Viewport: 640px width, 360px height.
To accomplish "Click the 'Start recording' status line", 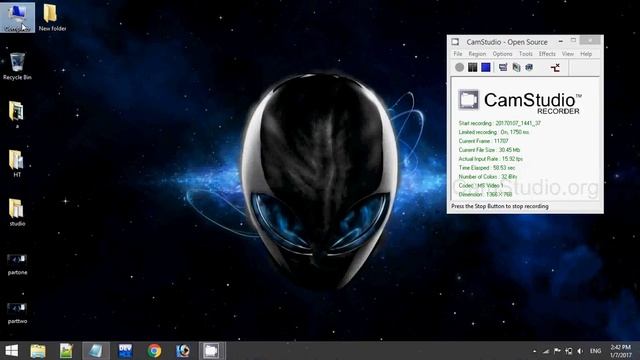I will pyautogui.click(x=500, y=123).
